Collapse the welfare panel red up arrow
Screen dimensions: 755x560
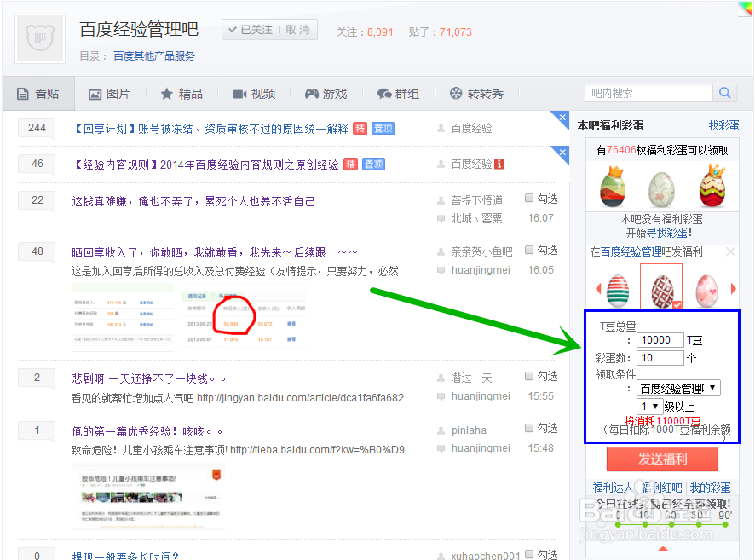click(x=663, y=549)
